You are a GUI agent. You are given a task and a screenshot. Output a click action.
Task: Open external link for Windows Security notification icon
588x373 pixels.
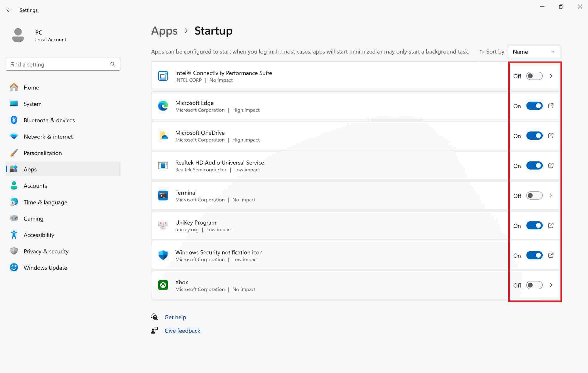pyautogui.click(x=551, y=255)
